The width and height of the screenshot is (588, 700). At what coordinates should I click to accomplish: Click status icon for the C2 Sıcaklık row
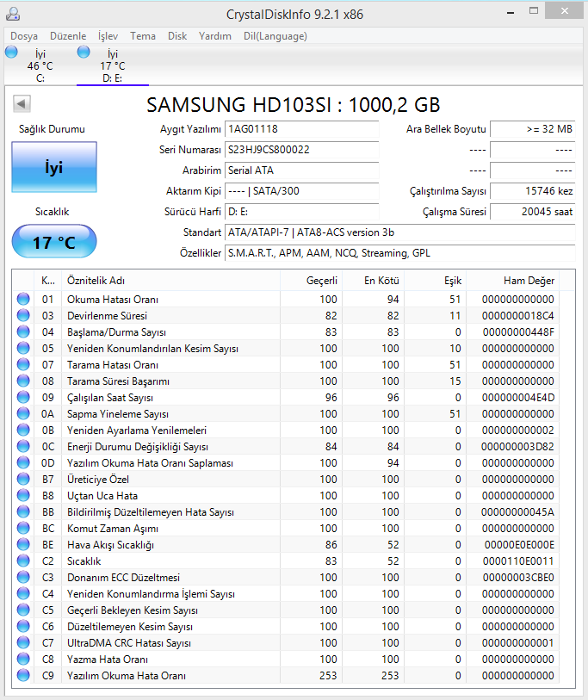click(x=23, y=561)
